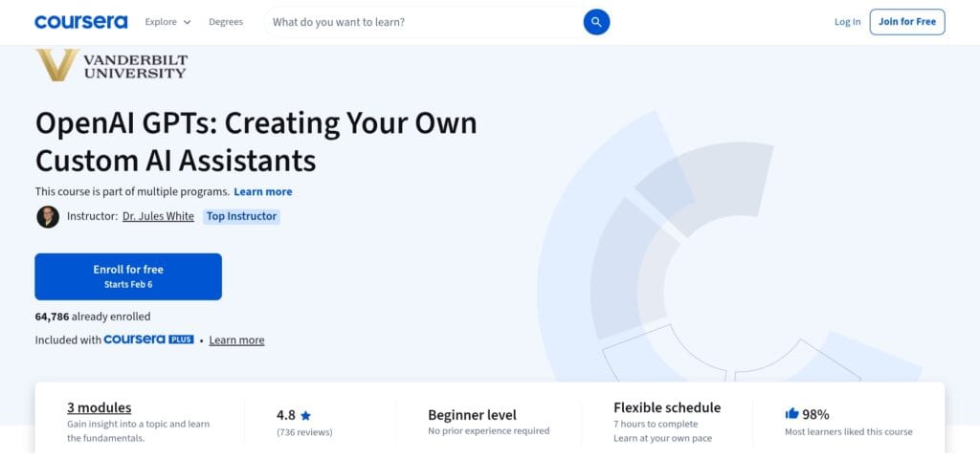Click Learn more about Coursera Plus

pos(237,340)
